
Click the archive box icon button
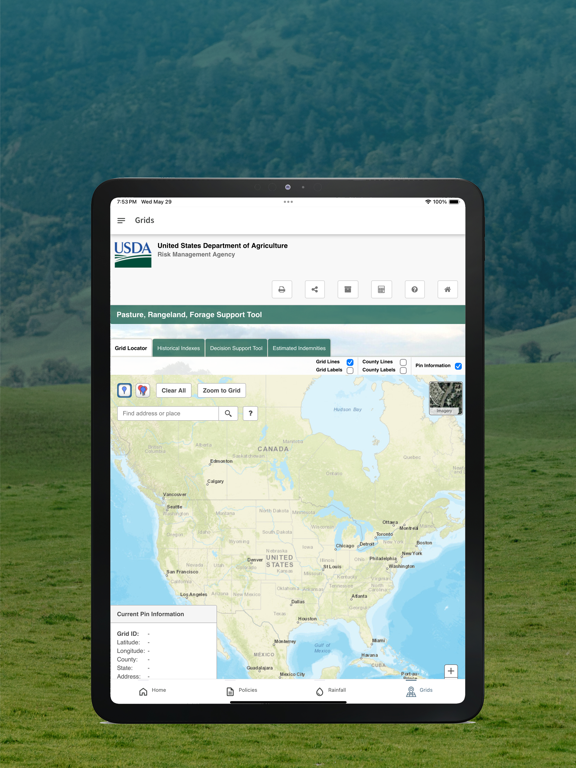point(348,289)
